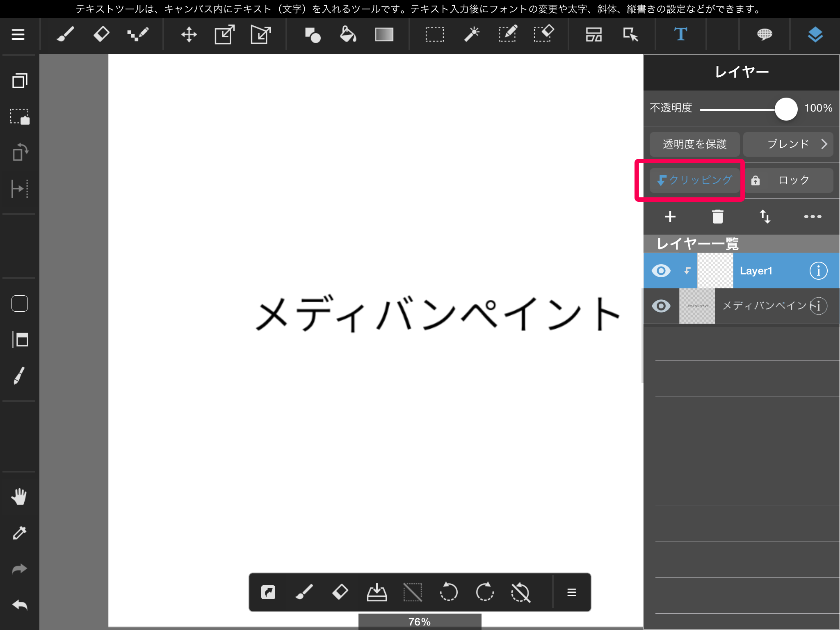
Task: Hide Layer1 using its eye icon
Action: 661,271
